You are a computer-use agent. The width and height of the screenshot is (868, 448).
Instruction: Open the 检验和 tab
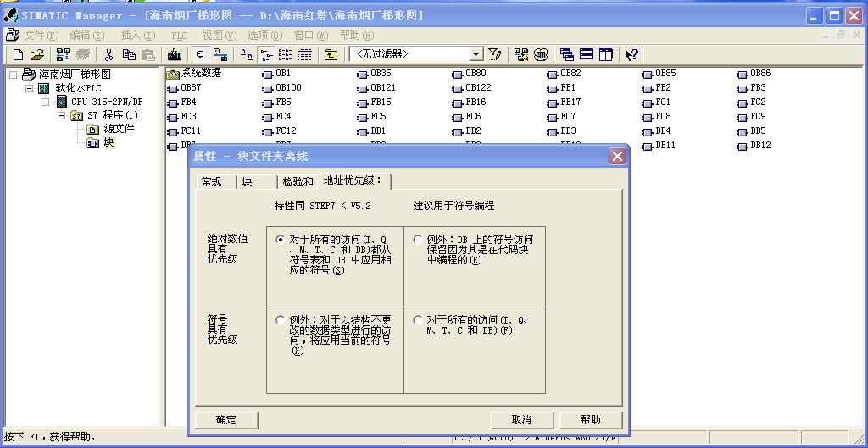(298, 182)
